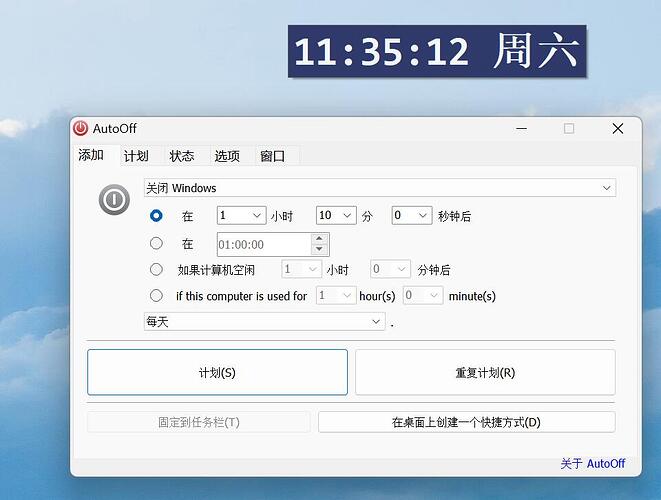
Task: Click the 固定到任务栏(T) button
Action: pos(199,422)
